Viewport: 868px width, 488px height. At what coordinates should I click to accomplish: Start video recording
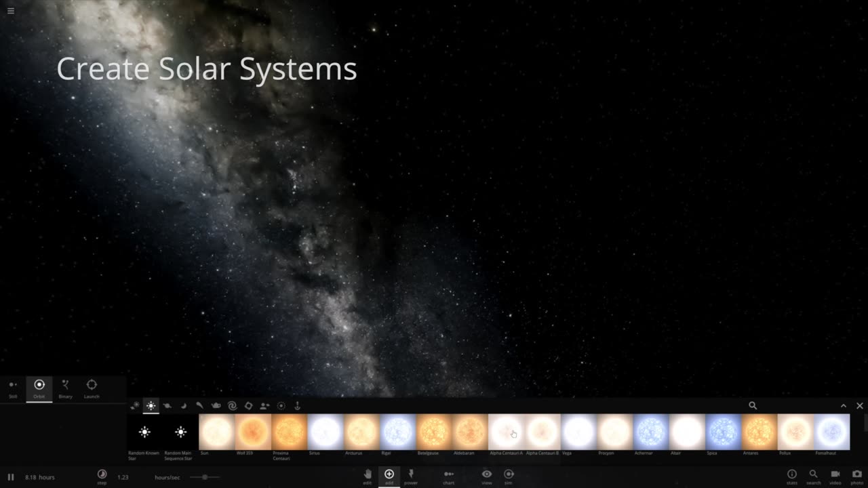point(835,476)
